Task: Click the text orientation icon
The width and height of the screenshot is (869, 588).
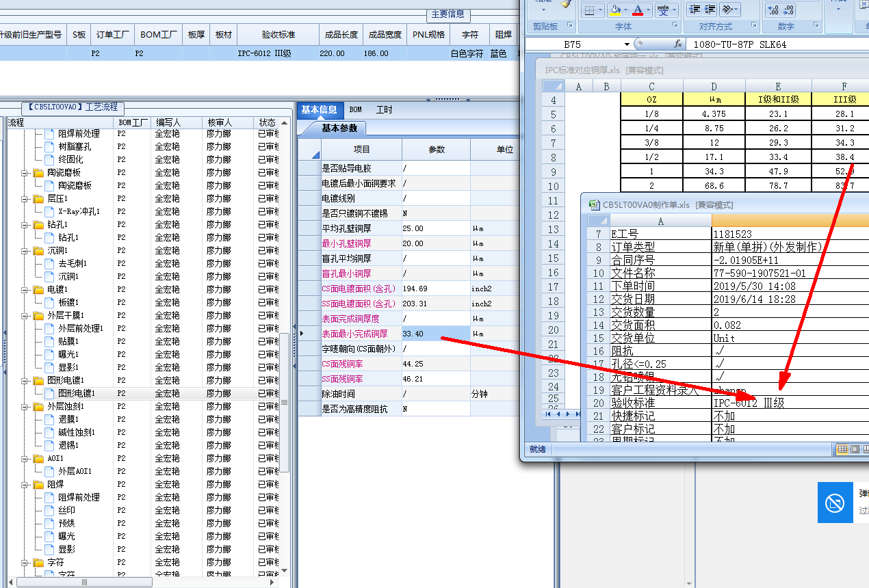Action: click(x=727, y=10)
